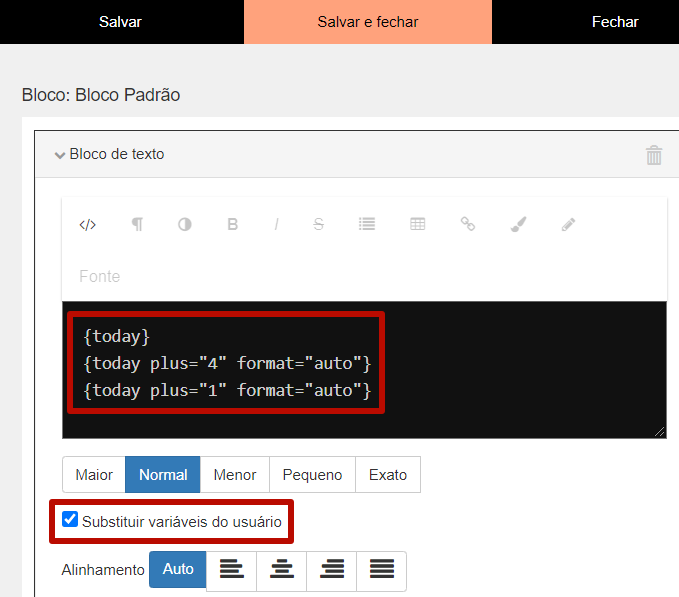Click Salvar e fechar button
Image resolution: width=679 pixels, height=597 pixels.
368,22
